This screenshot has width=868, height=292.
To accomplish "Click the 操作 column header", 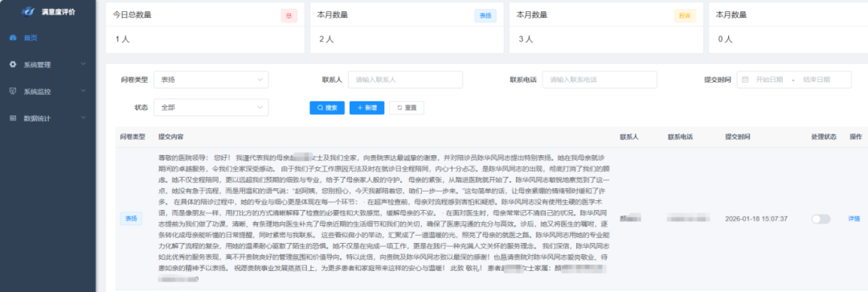I will click(855, 137).
